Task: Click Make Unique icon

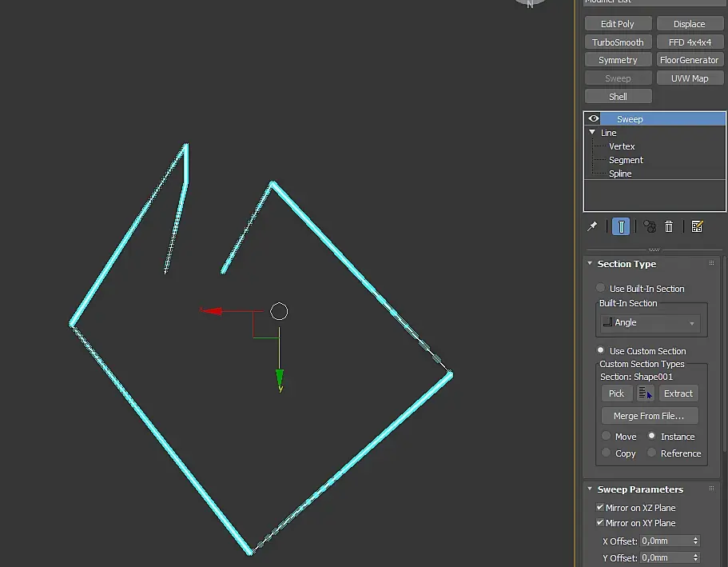Action: pyautogui.click(x=649, y=226)
